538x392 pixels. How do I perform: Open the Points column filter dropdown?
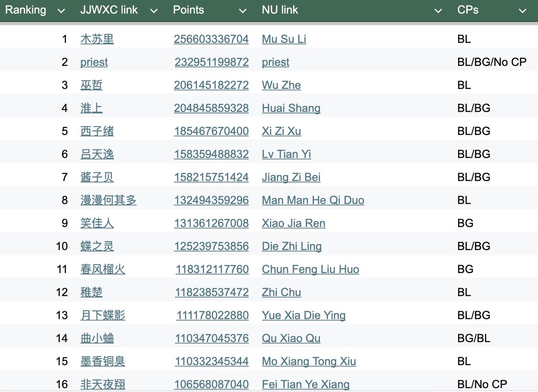coord(243,10)
